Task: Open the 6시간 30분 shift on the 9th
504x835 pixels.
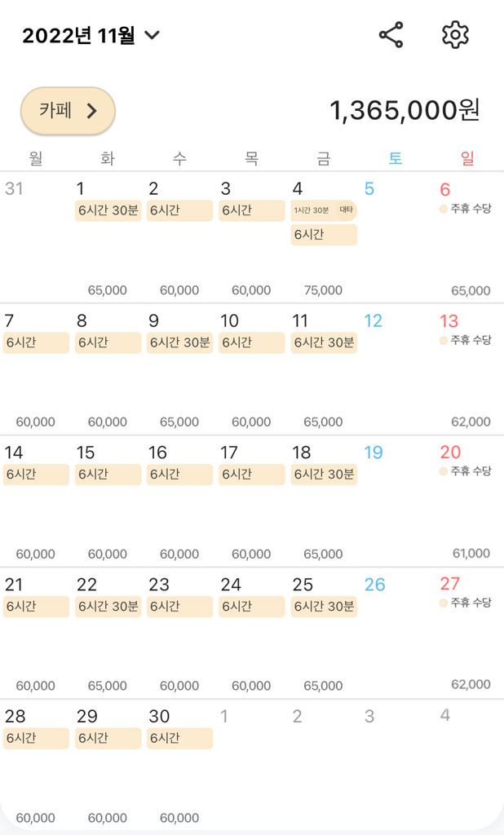Action: tap(179, 342)
